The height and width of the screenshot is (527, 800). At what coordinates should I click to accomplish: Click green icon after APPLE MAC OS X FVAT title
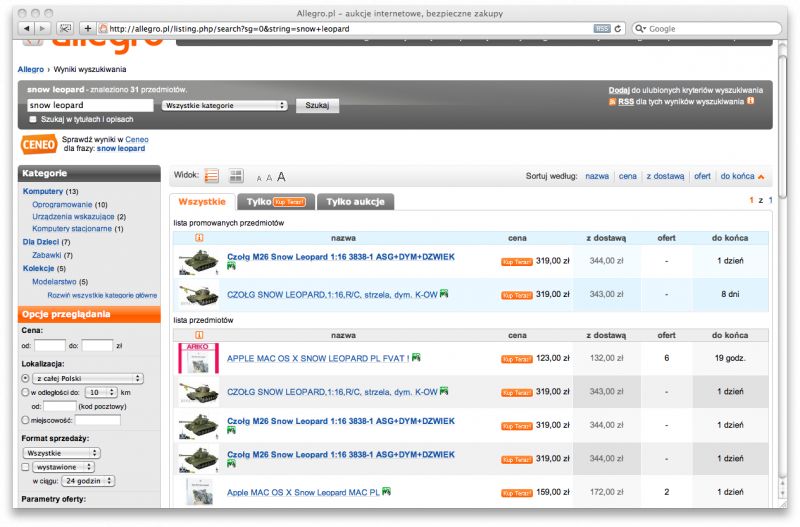coord(416,358)
